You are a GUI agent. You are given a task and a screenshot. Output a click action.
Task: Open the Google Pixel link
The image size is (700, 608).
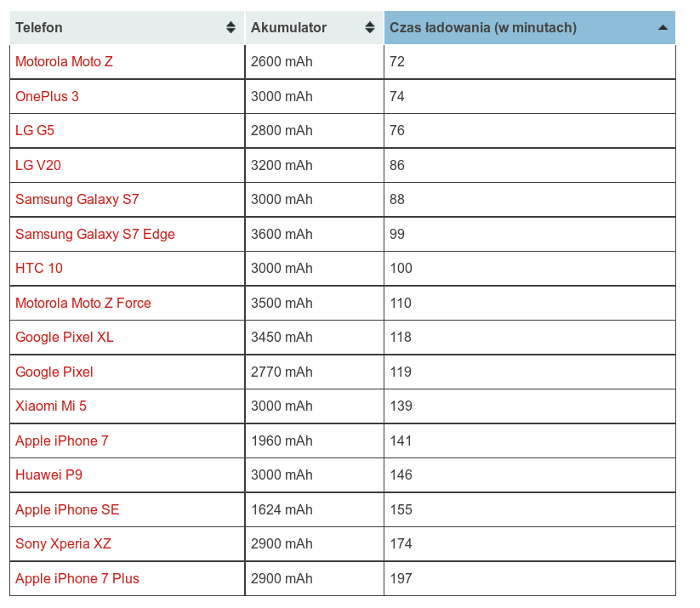coord(54,372)
